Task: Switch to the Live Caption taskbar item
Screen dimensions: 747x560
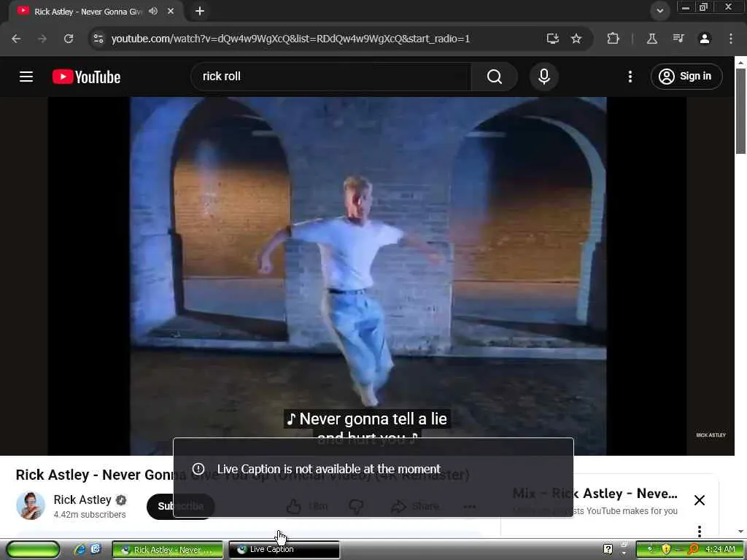Action: coord(285,550)
